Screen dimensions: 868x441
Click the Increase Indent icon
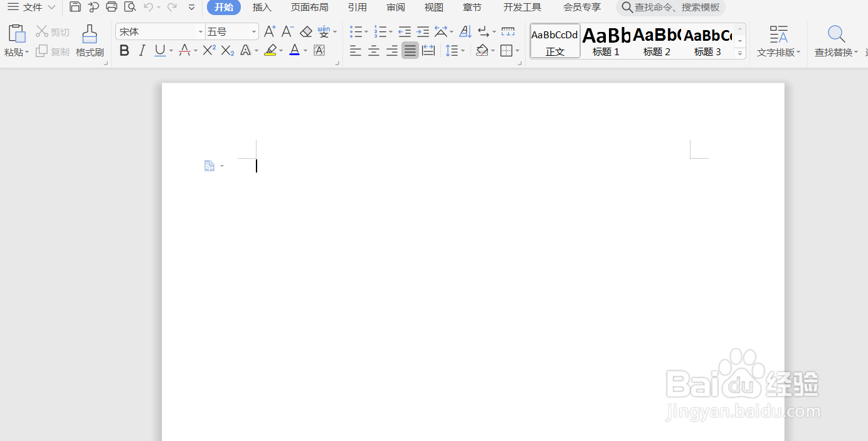(423, 31)
